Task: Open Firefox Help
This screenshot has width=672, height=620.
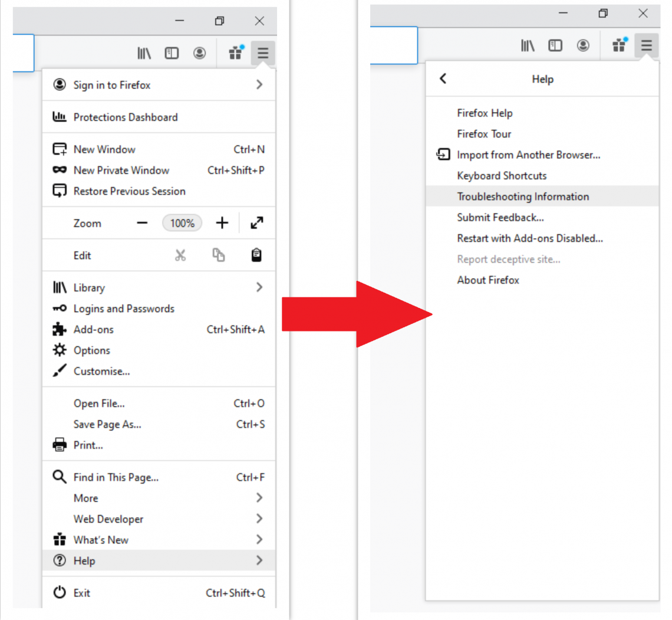Action: (x=485, y=113)
